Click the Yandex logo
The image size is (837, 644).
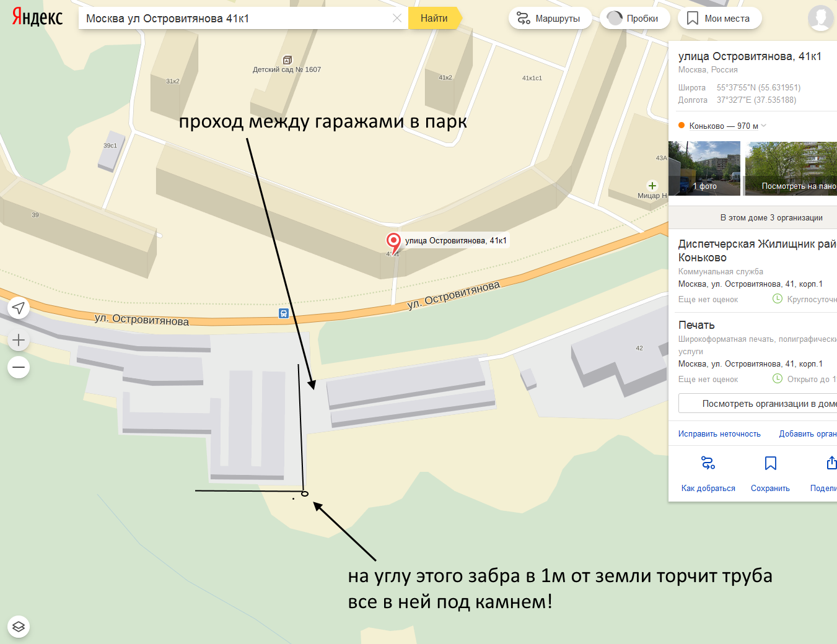(x=37, y=17)
